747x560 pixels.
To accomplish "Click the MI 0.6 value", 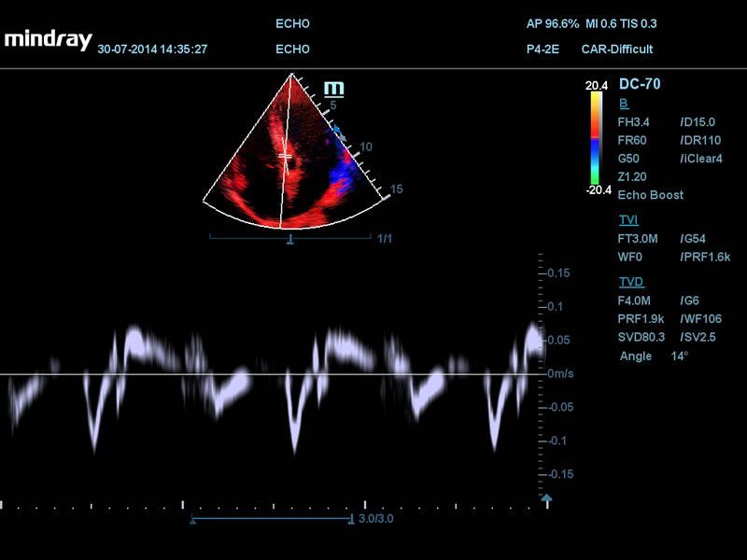I will click(x=600, y=24).
